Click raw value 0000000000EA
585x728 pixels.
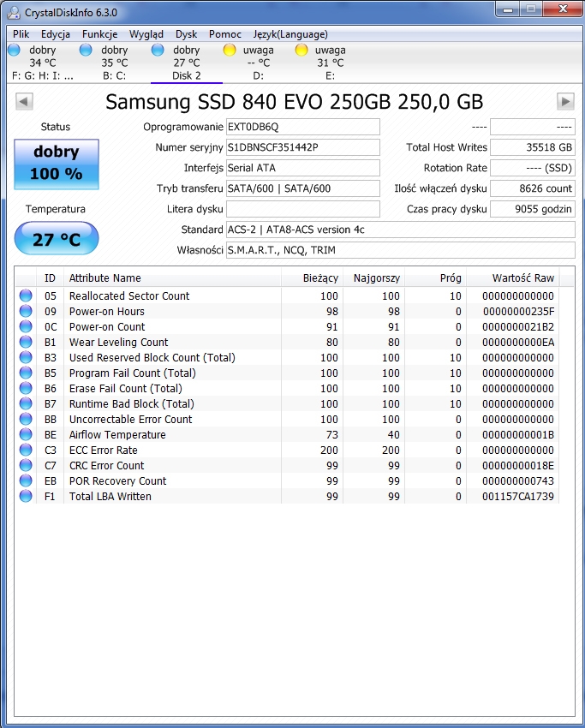[518, 343]
